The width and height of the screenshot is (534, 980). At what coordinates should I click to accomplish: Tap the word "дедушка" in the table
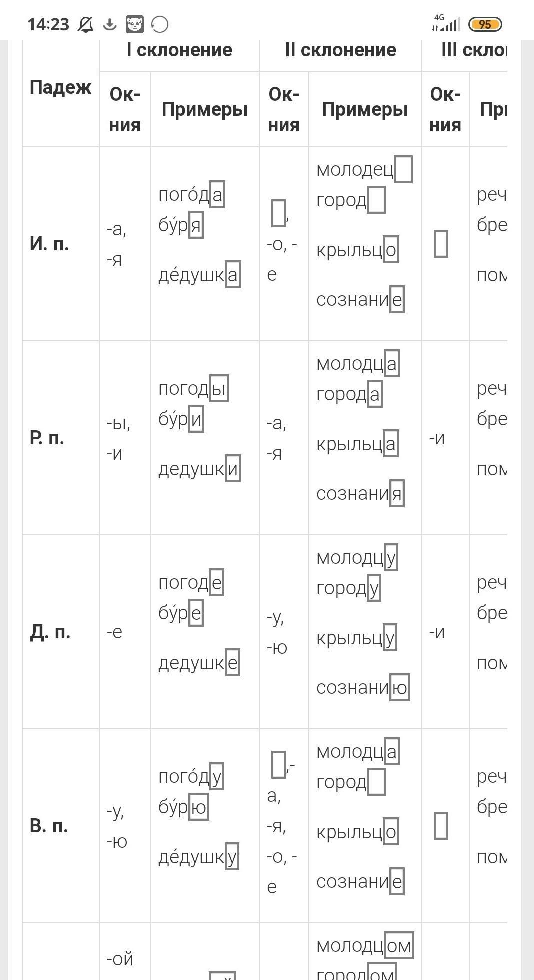pos(199,275)
